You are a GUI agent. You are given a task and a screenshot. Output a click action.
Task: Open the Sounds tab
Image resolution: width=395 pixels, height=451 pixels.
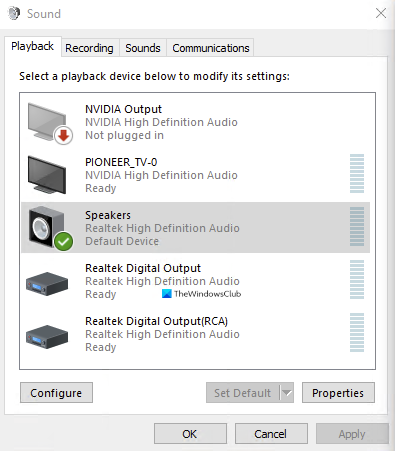click(143, 48)
